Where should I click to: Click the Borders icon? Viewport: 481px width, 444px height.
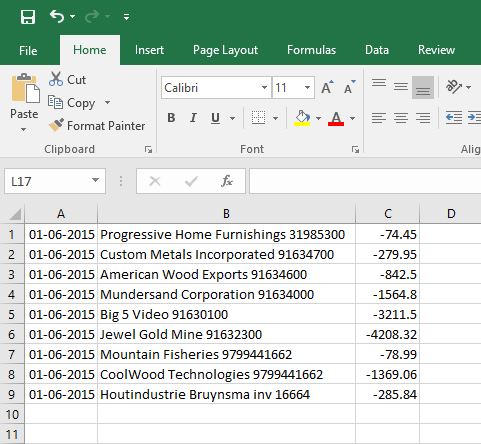pos(258,118)
